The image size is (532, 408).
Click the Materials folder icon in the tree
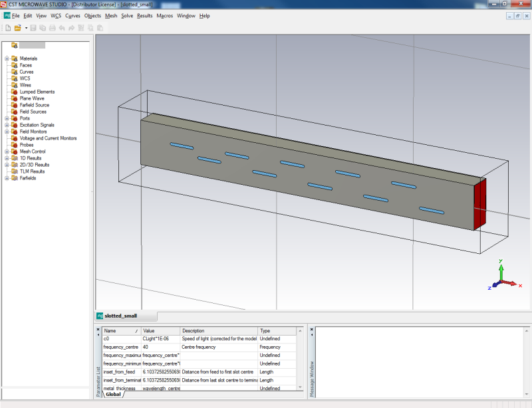pyautogui.click(x=15, y=58)
